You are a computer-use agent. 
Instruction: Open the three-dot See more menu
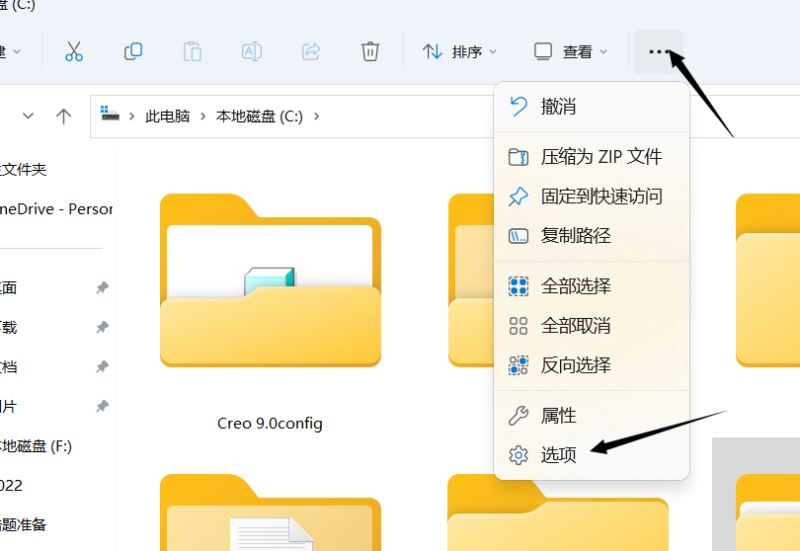658,52
